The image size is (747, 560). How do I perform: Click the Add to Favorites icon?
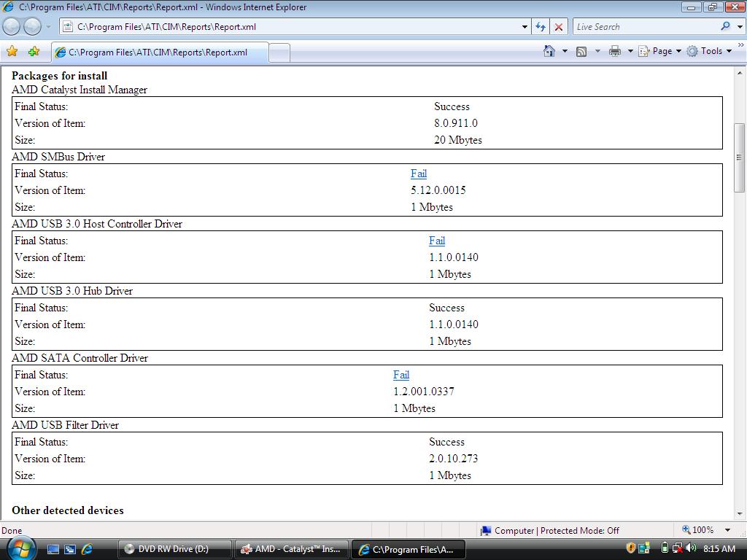(34, 52)
